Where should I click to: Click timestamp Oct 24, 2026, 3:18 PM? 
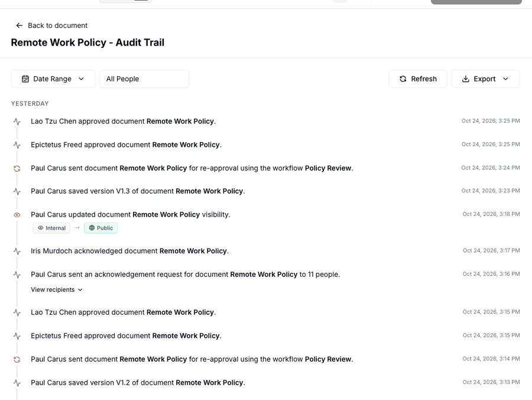point(491,214)
